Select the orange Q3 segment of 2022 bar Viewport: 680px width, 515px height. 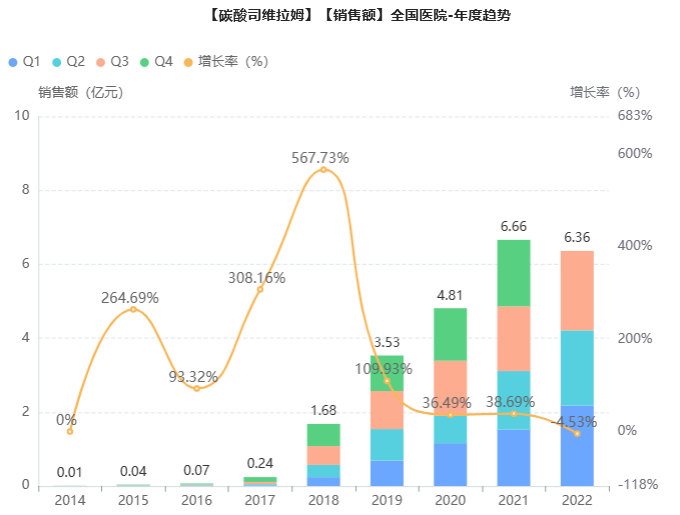click(x=577, y=291)
